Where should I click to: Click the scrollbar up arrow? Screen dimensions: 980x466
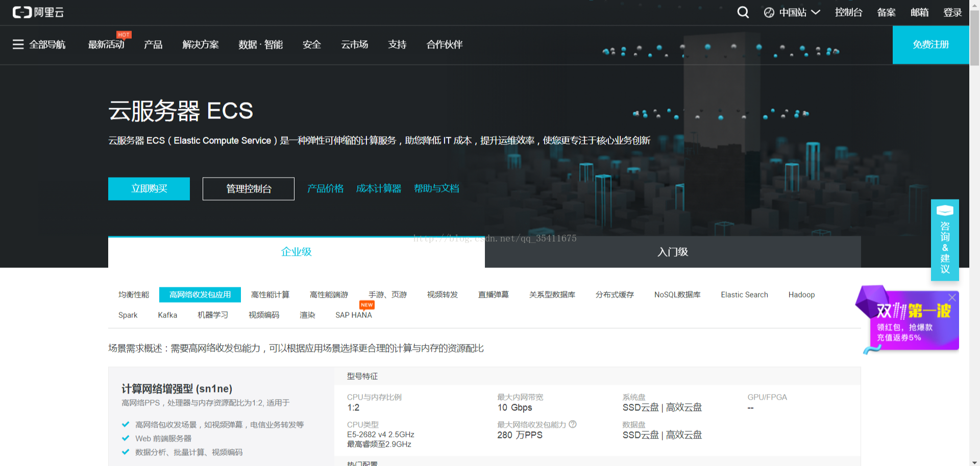coord(974,4)
